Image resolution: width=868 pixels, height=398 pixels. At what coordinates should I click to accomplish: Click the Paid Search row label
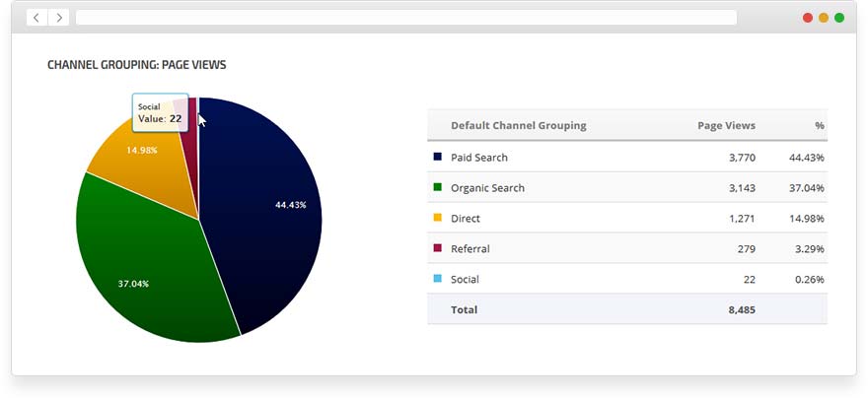[478, 157]
